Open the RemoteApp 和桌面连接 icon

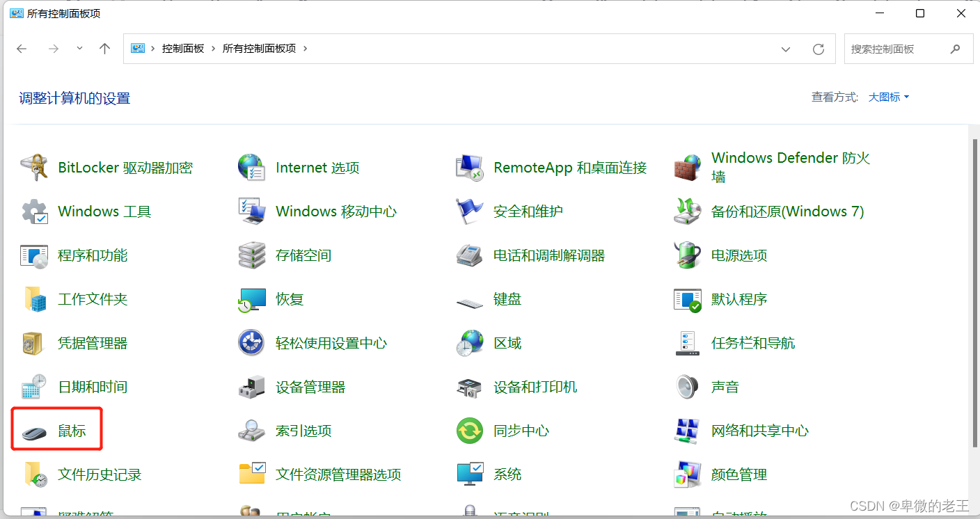coord(469,168)
